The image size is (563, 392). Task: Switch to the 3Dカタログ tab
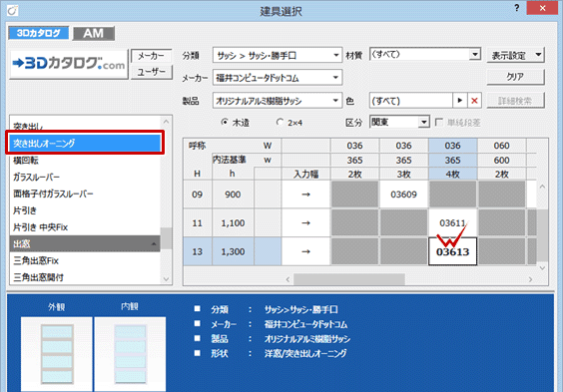tap(38, 33)
